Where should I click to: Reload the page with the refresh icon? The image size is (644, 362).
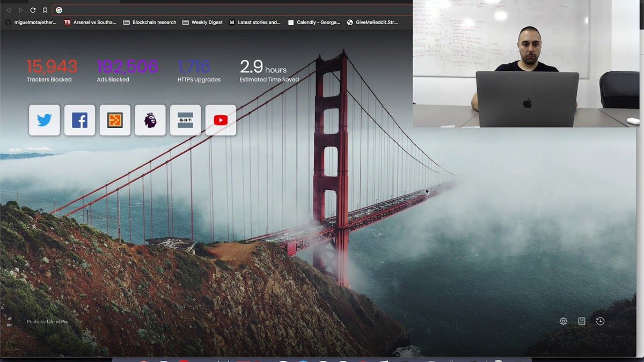pos(33,10)
